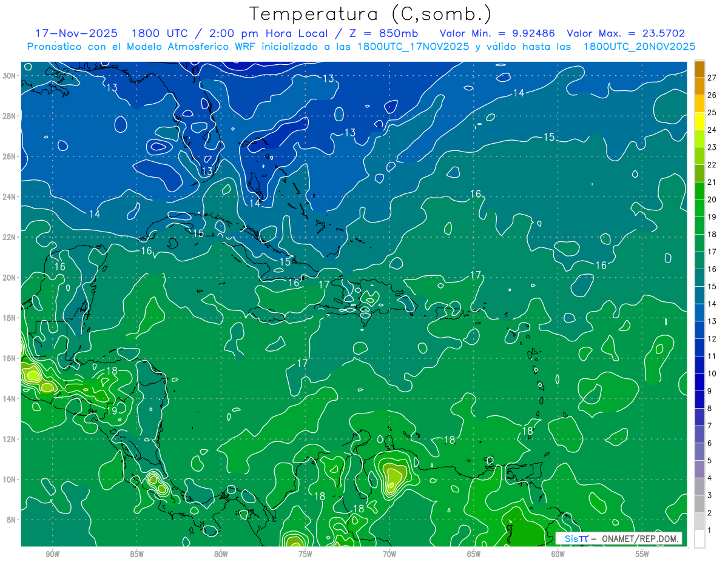Click the longitude label 55W

click(642, 554)
